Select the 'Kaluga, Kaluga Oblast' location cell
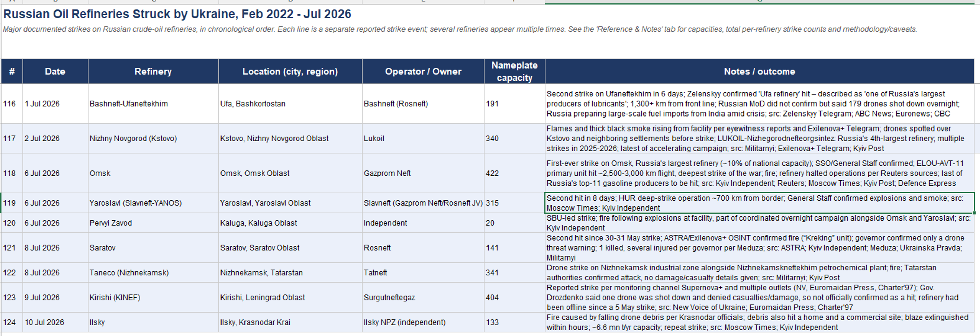 (x=290, y=223)
